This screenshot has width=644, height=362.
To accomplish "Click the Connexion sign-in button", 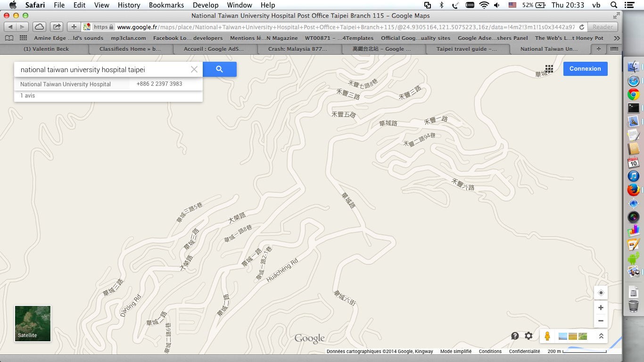I will point(585,69).
